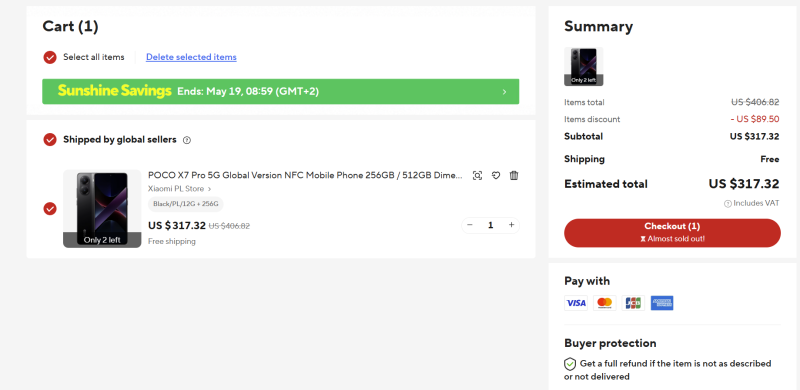Click the info icon next to Includes VAT

tap(728, 204)
